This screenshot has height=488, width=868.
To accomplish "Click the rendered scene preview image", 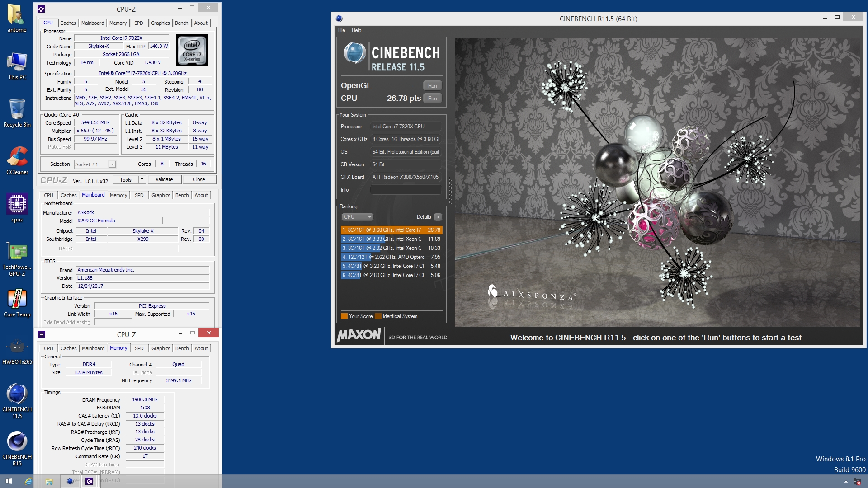I will click(657, 182).
